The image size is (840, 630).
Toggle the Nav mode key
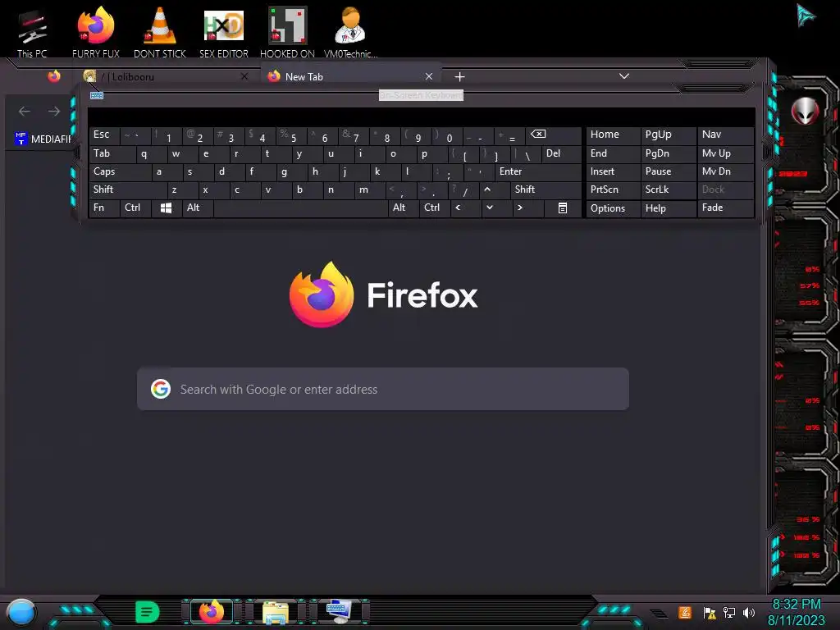[726, 135]
